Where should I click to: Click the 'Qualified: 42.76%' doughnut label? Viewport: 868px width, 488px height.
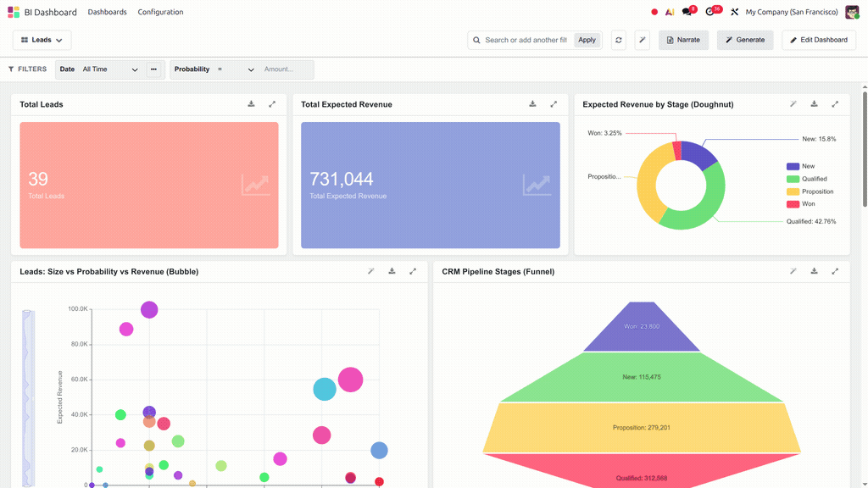coord(811,221)
